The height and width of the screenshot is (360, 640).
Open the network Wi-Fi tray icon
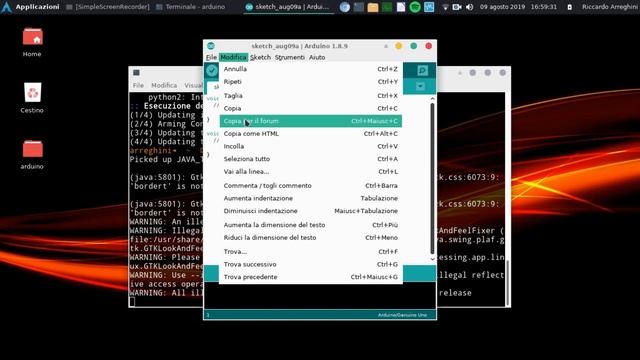click(x=445, y=7)
